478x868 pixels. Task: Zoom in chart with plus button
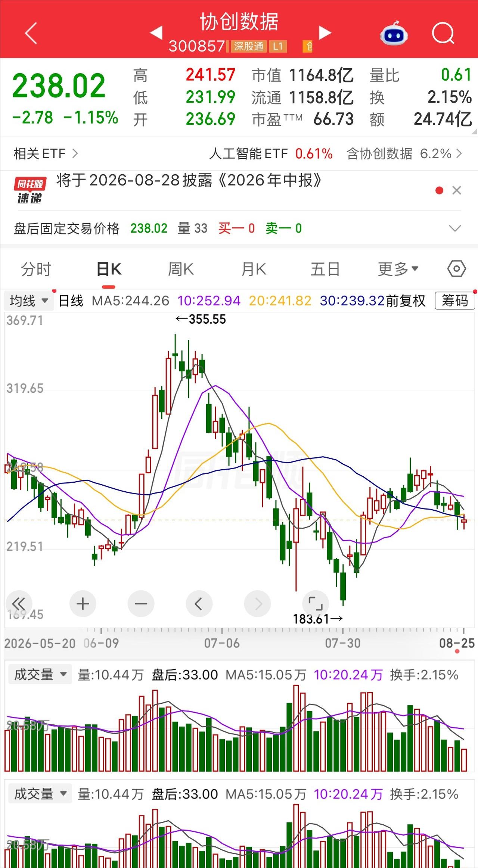tap(83, 604)
